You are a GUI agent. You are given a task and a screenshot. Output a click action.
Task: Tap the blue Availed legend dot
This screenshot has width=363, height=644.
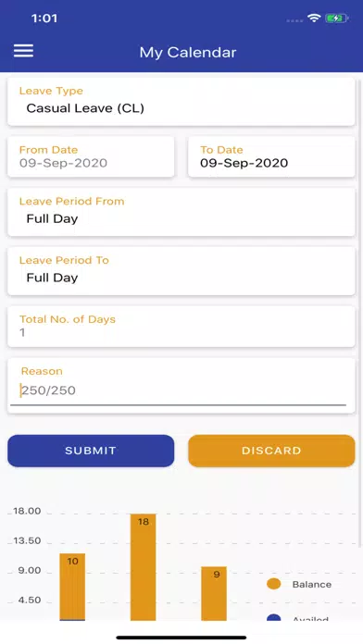pos(274,617)
